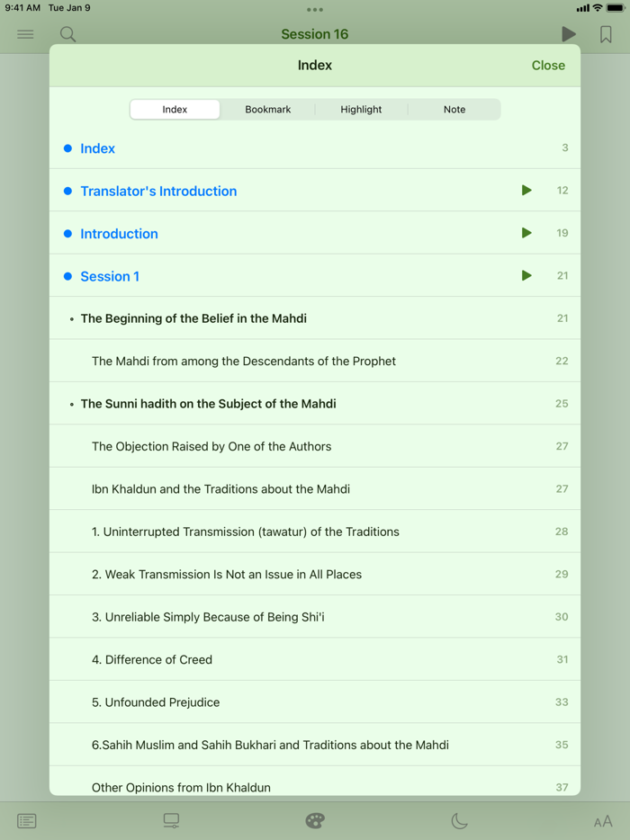The height and width of the screenshot is (840, 630).
Task: Play the Session 1 audio triangle
Action: click(526, 275)
